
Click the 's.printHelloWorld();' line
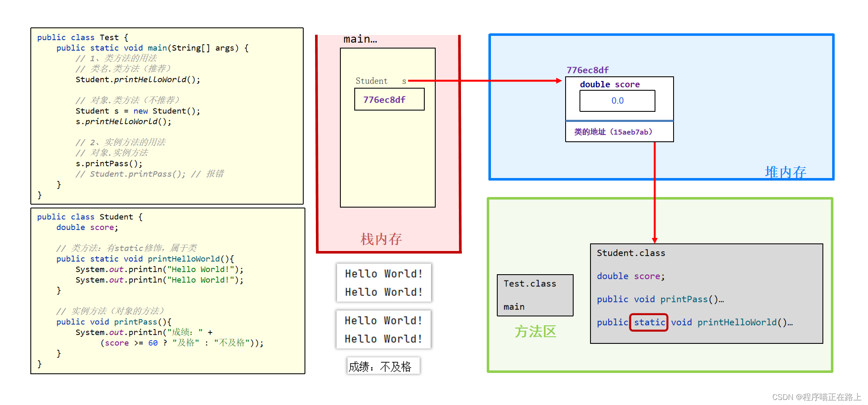click(x=124, y=121)
